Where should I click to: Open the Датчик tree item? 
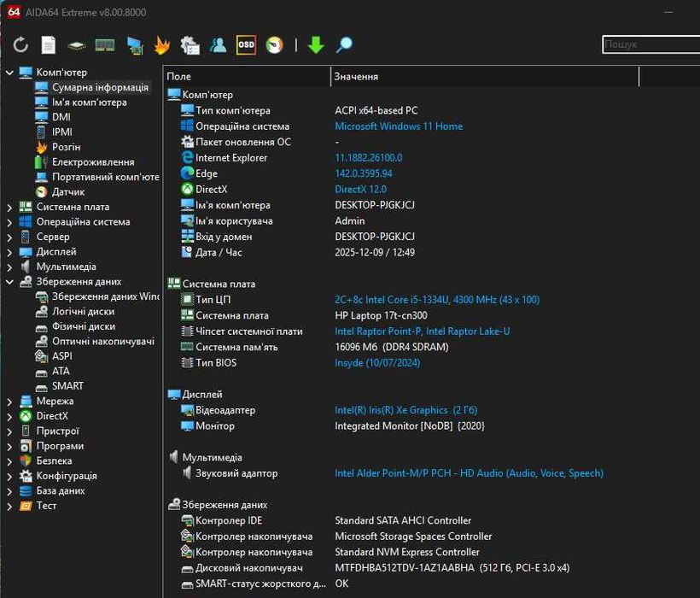coord(67,192)
